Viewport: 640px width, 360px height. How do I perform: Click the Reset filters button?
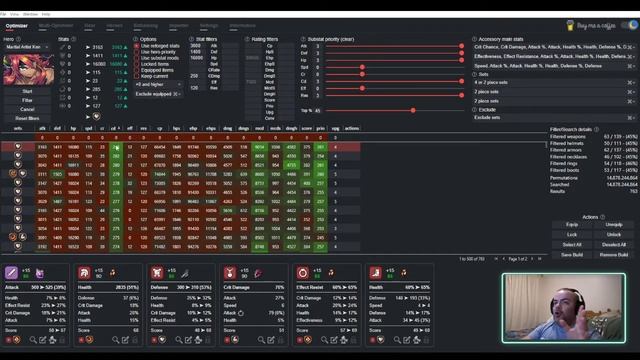click(27, 118)
